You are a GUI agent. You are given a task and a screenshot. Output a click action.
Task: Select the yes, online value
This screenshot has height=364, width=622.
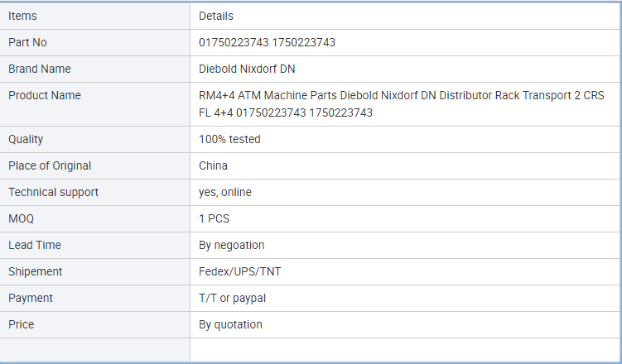click(225, 192)
